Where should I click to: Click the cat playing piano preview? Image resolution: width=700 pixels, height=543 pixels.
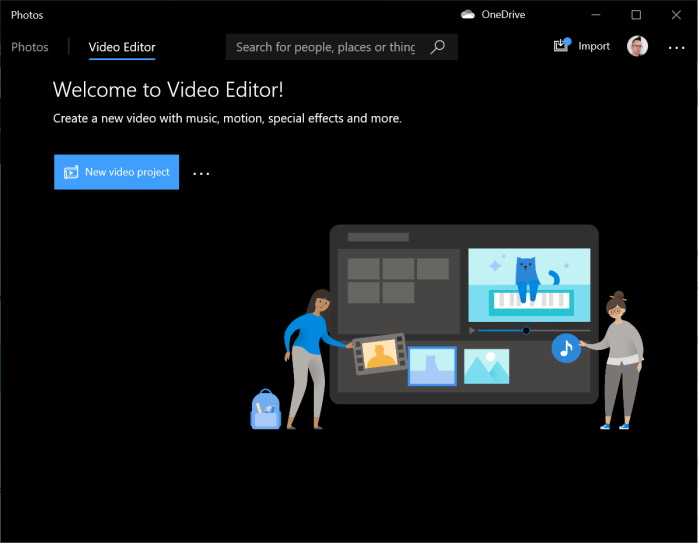point(528,284)
